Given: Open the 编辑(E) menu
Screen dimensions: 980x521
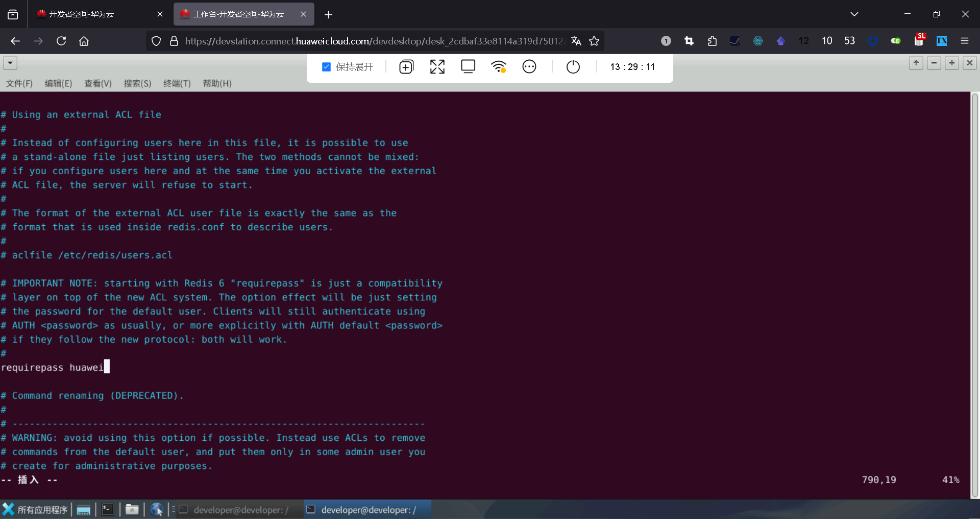Looking at the screenshot, I should pyautogui.click(x=58, y=83).
